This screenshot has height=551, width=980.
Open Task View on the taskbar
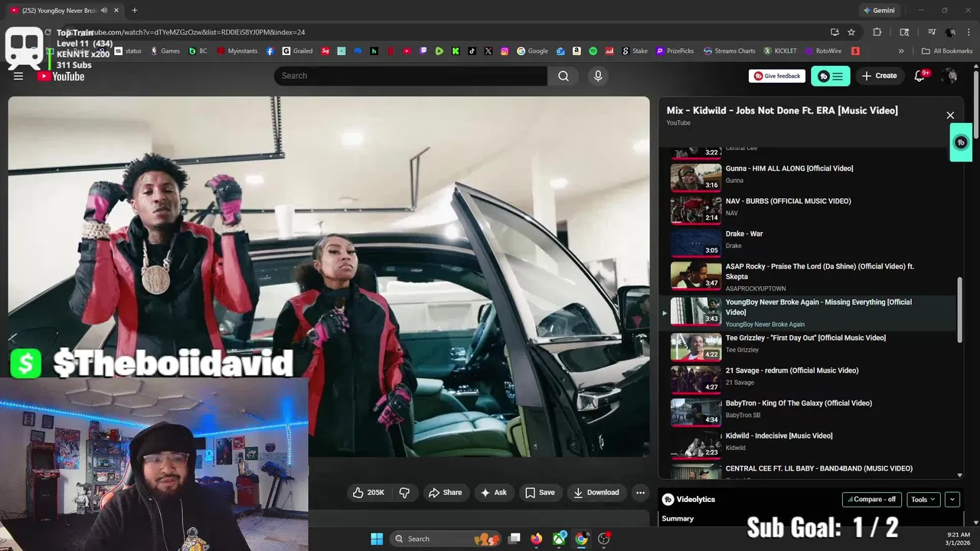pos(514,539)
